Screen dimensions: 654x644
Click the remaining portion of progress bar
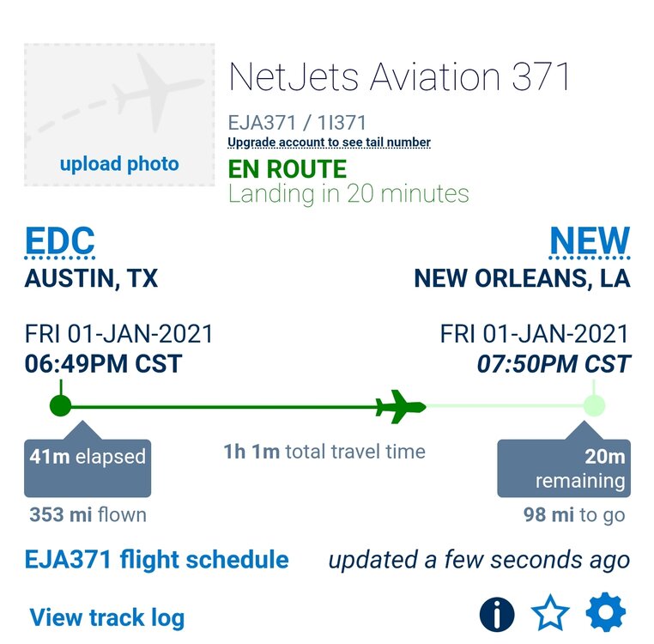pyautogui.click(x=506, y=406)
